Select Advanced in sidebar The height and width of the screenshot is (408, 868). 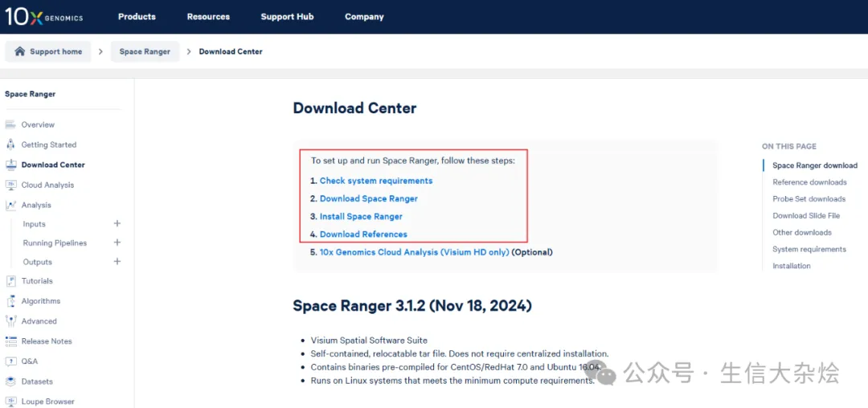(x=39, y=321)
